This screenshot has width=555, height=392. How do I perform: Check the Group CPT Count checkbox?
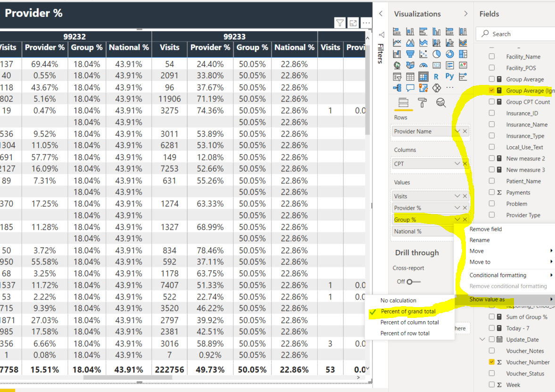point(492,101)
